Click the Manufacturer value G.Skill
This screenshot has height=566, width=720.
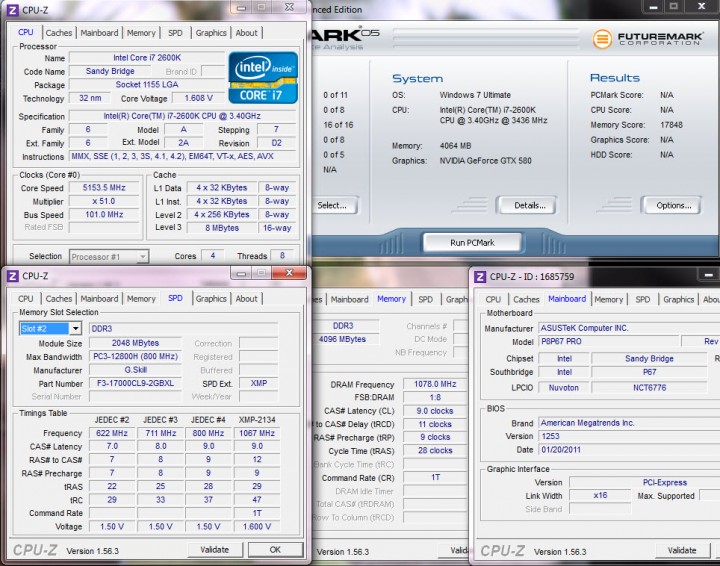(x=135, y=370)
